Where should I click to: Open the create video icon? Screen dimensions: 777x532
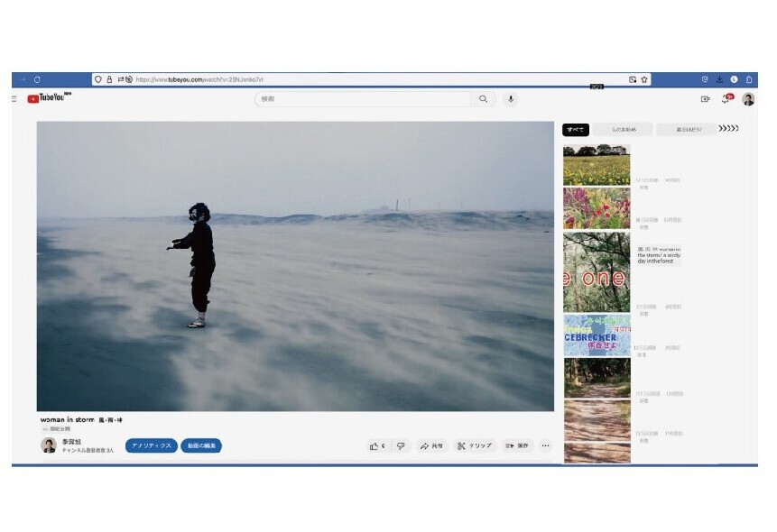coord(705,99)
